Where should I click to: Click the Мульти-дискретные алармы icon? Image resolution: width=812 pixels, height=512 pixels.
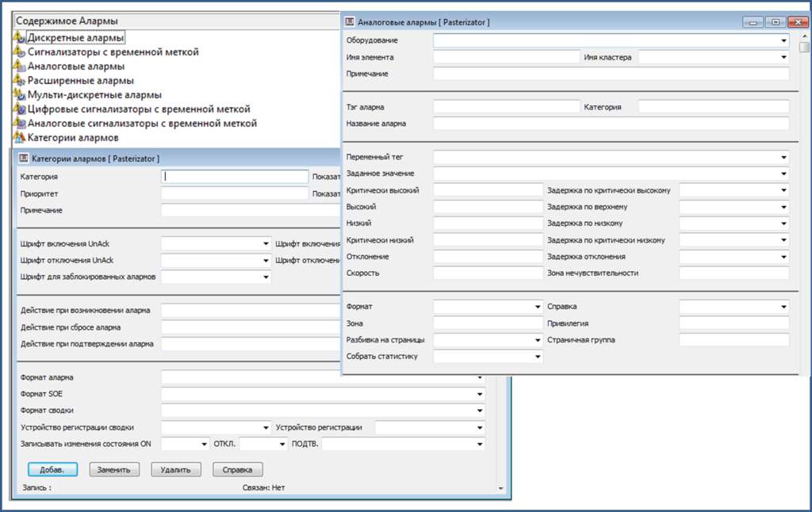pos(20,94)
